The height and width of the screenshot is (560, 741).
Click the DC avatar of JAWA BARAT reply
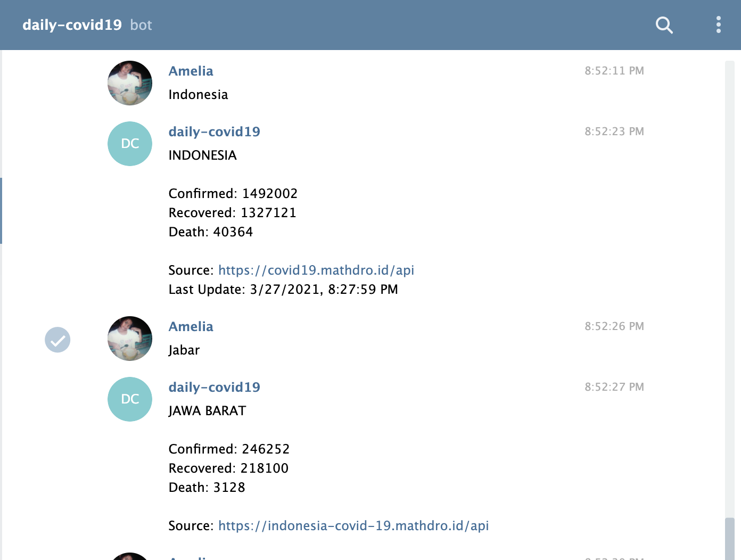pos(130,399)
